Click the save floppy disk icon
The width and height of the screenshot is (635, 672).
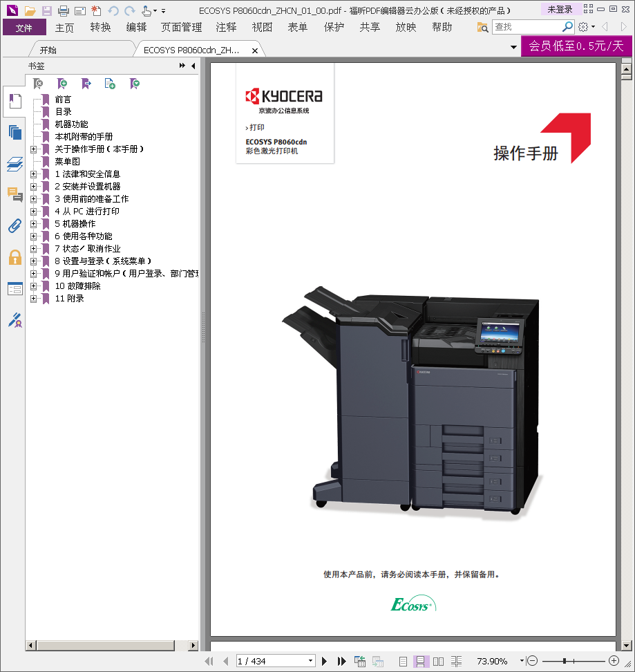tap(46, 10)
